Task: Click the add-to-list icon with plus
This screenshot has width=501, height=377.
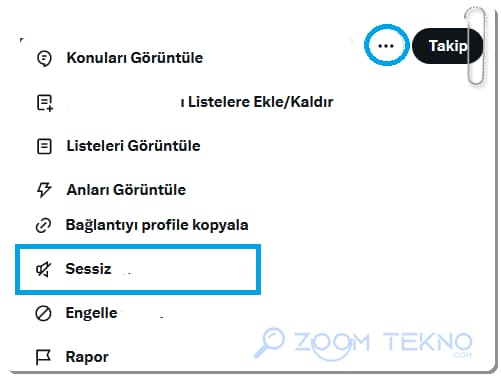Action: (x=45, y=103)
